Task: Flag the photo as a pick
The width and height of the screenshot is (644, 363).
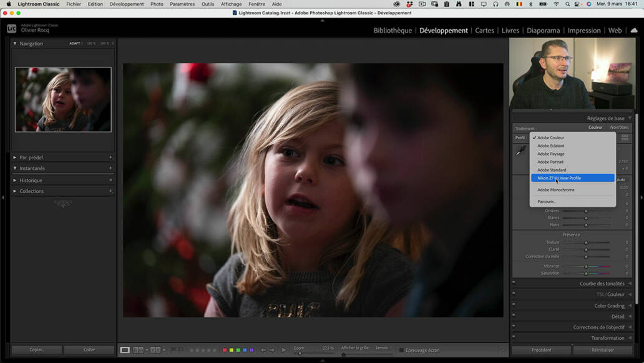Action: pyautogui.click(x=173, y=349)
